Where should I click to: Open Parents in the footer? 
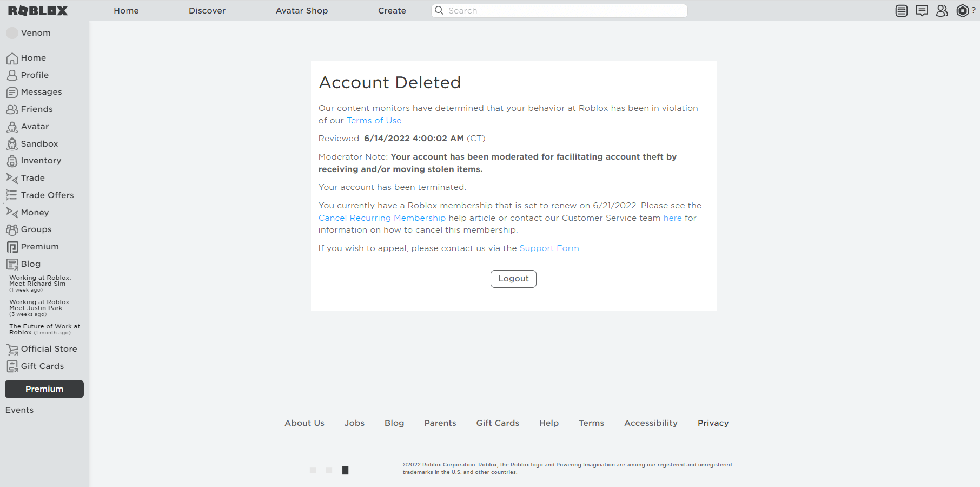point(440,423)
